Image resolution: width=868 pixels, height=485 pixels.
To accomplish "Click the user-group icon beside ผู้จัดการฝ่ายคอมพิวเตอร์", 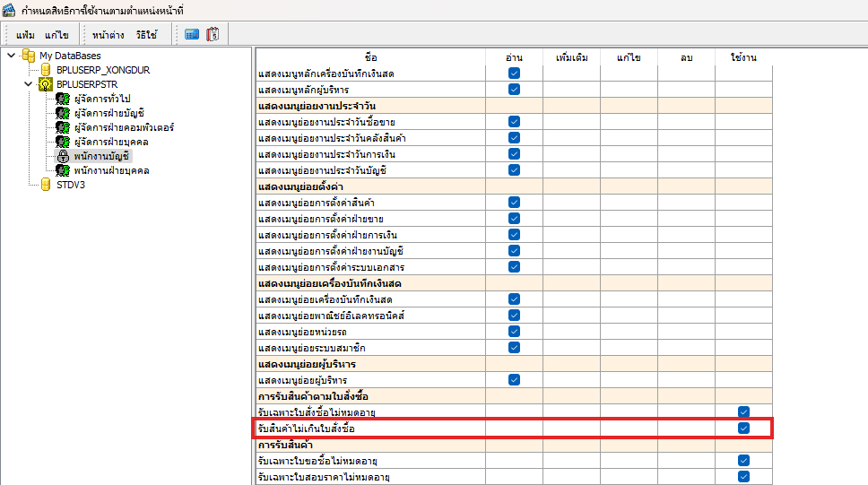I will 63,127.
